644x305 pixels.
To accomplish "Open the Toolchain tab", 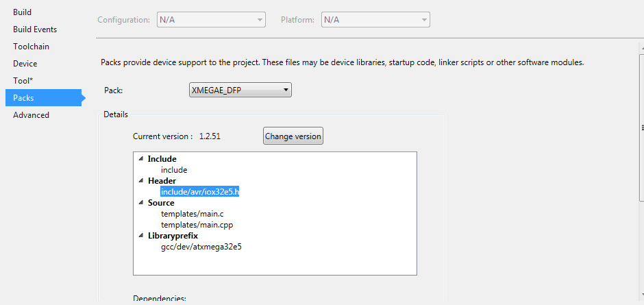I will (31, 47).
